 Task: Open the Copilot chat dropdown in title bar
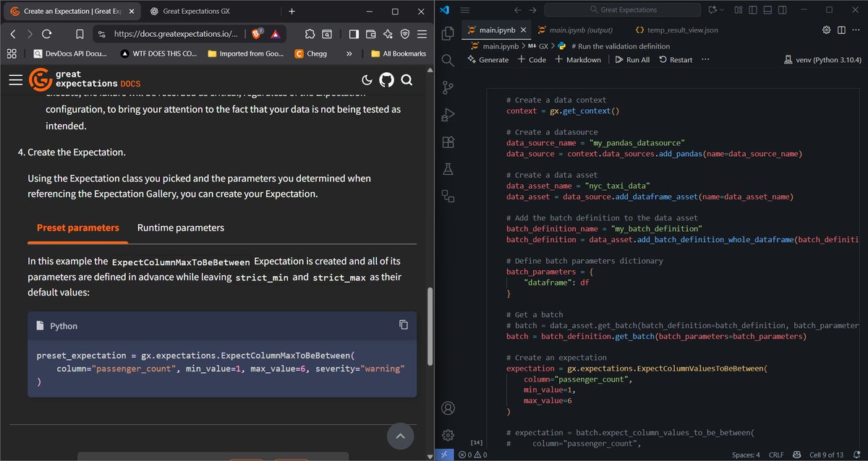[716, 10]
